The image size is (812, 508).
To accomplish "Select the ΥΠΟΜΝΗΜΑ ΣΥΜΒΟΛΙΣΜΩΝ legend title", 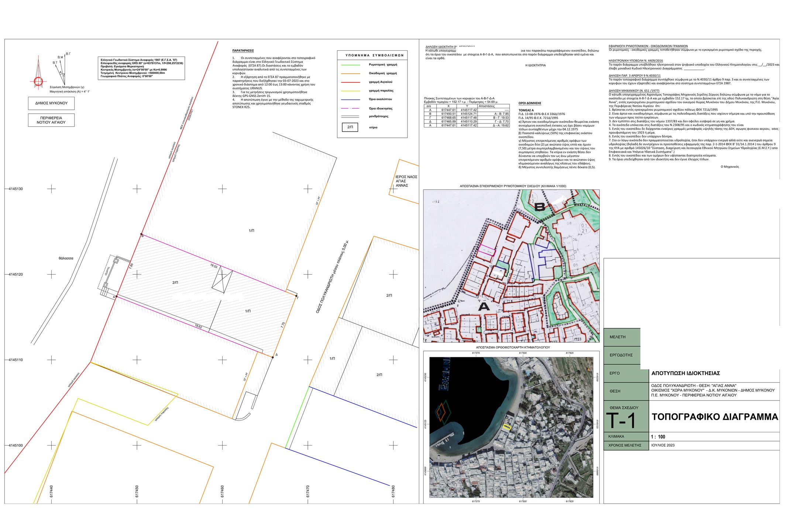I will tap(374, 55).
